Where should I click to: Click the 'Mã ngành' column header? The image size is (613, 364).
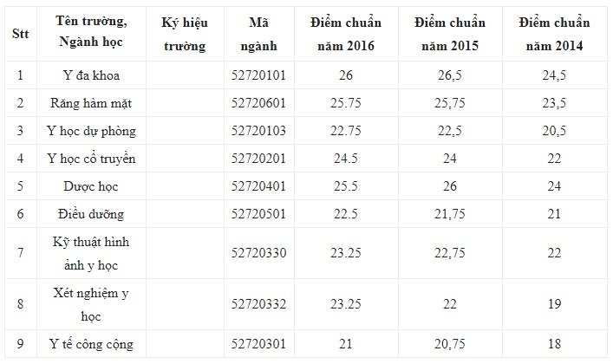click(258, 35)
